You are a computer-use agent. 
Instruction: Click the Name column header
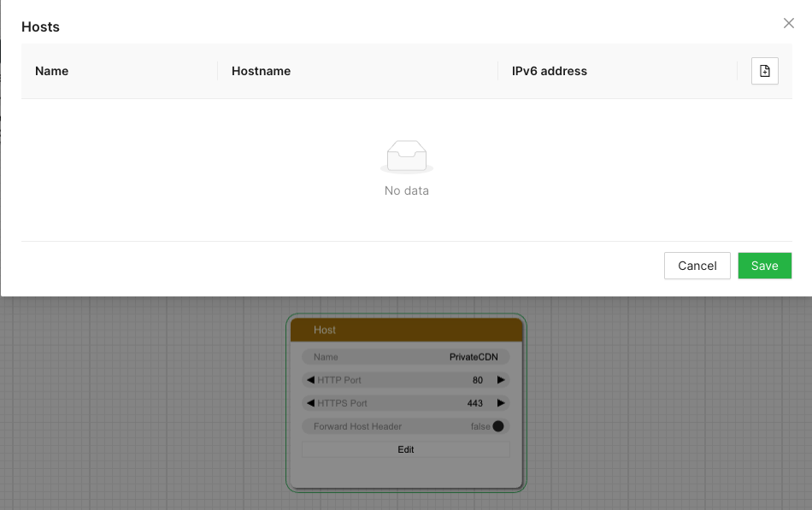pyautogui.click(x=51, y=71)
